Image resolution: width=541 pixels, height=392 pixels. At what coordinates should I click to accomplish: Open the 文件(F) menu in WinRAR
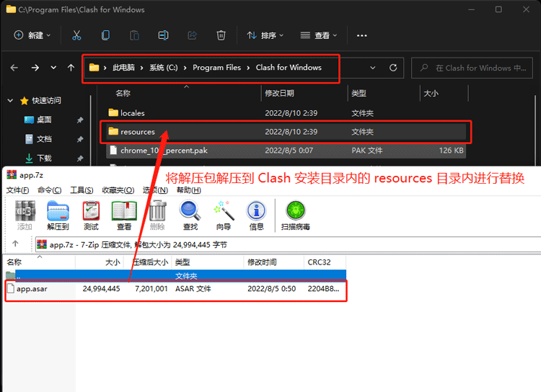click(17, 190)
